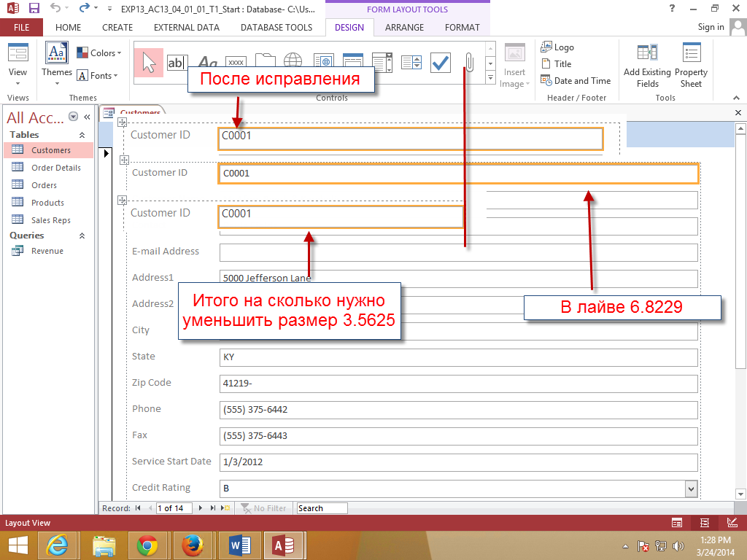
Task: Open the Credit Rating combo box arrow
Action: [691, 489]
